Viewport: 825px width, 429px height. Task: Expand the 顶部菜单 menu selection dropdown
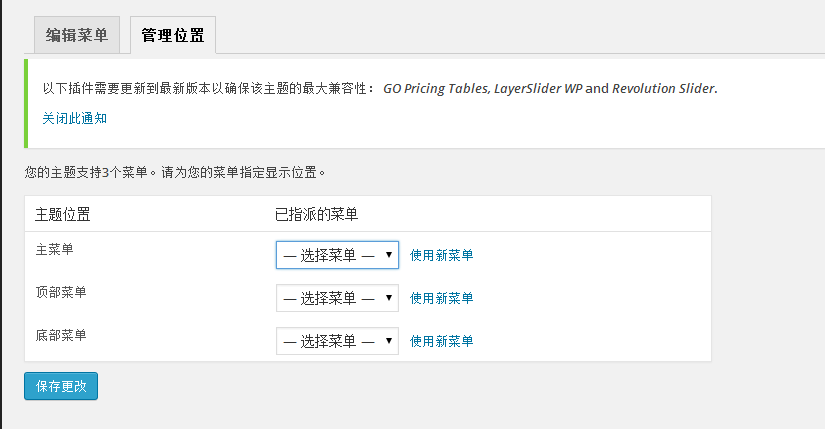337,298
